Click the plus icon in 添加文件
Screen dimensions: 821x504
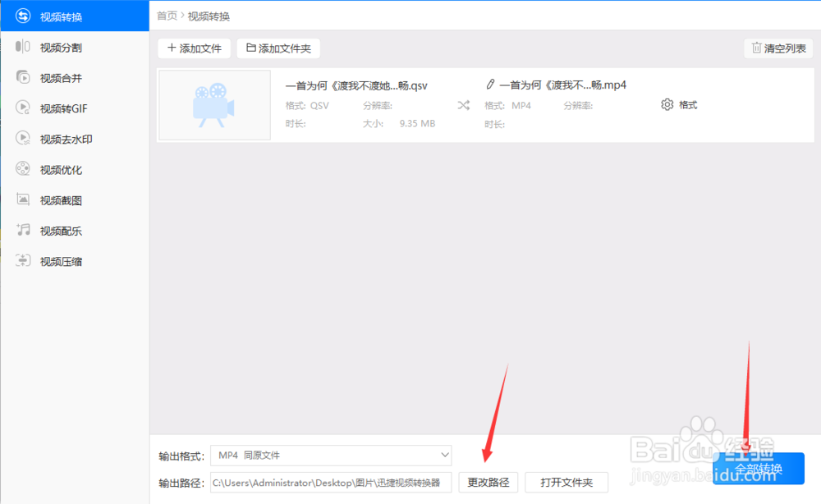(x=172, y=48)
